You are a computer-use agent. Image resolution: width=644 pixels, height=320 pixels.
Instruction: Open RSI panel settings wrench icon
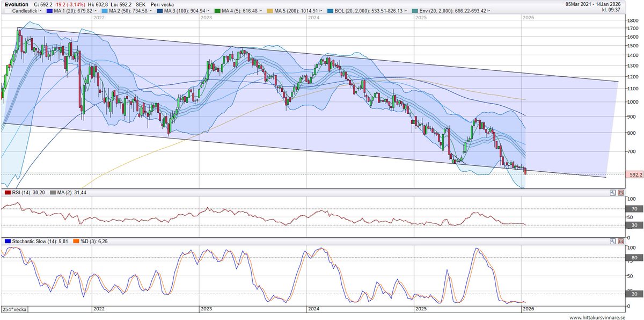612,192
